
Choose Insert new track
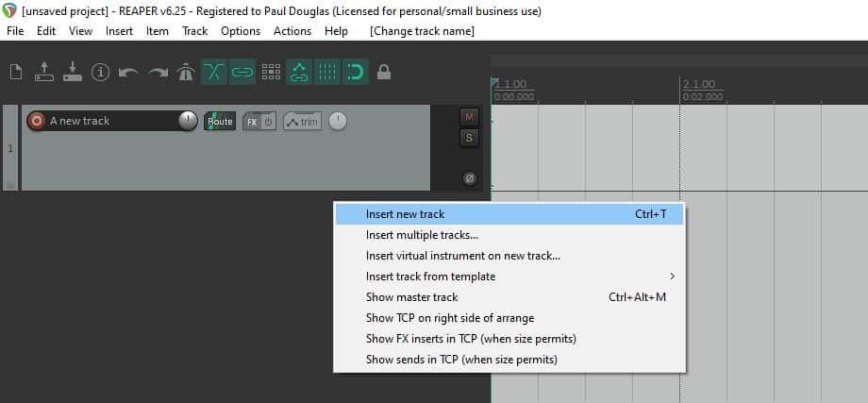pyautogui.click(x=509, y=214)
